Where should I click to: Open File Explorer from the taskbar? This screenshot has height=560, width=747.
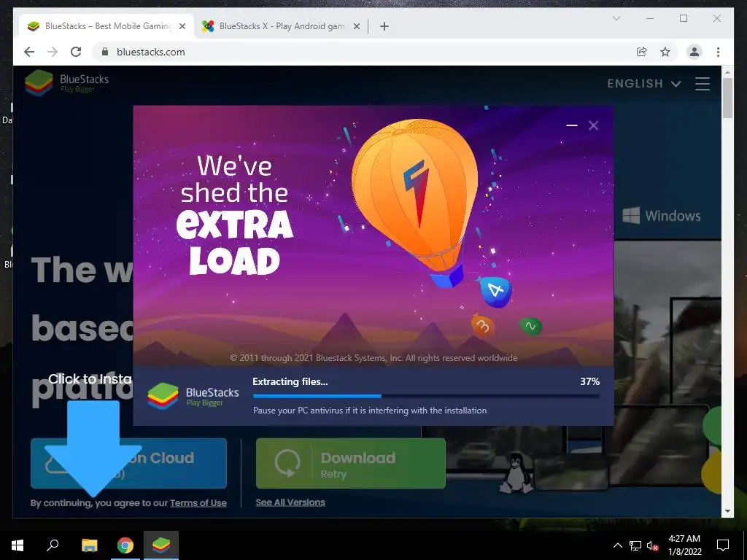click(89, 545)
